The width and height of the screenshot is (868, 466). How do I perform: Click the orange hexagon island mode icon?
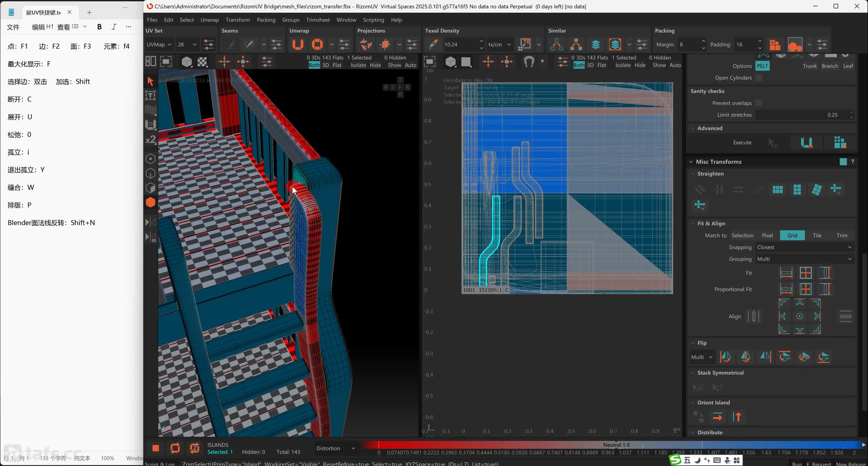point(150,202)
